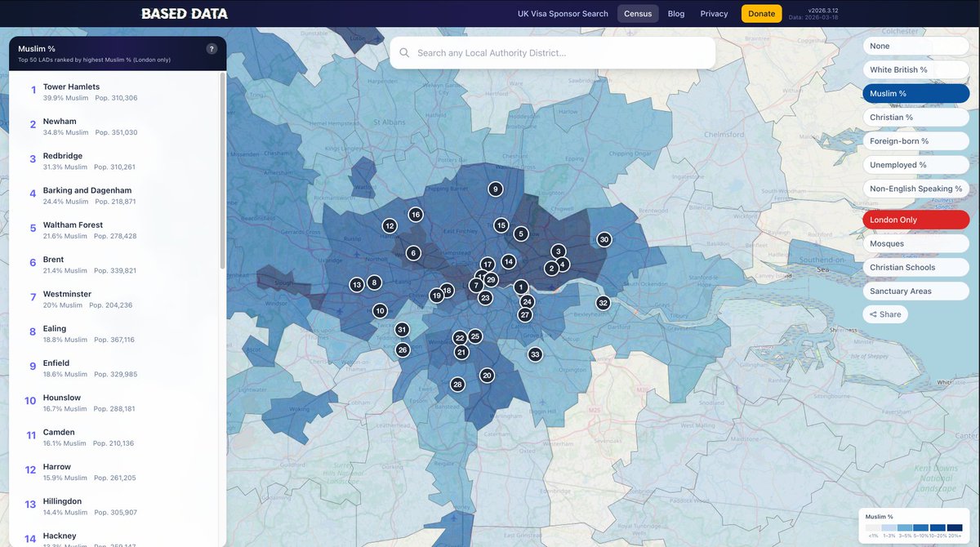Toggle the Sanctuary Areas overlay
This screenshot has height=547, width=980.
point(915,291)
